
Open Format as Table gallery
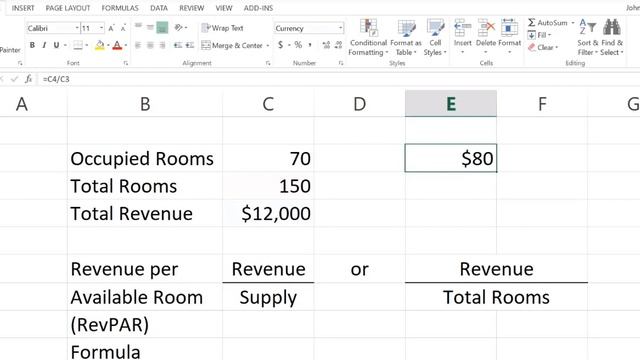pos(406,37)
